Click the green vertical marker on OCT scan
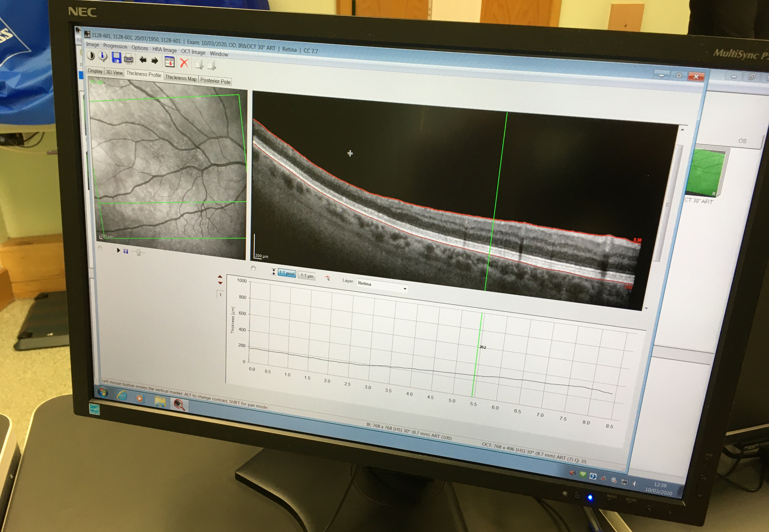769x532 pixels. (x=496, y=202)
